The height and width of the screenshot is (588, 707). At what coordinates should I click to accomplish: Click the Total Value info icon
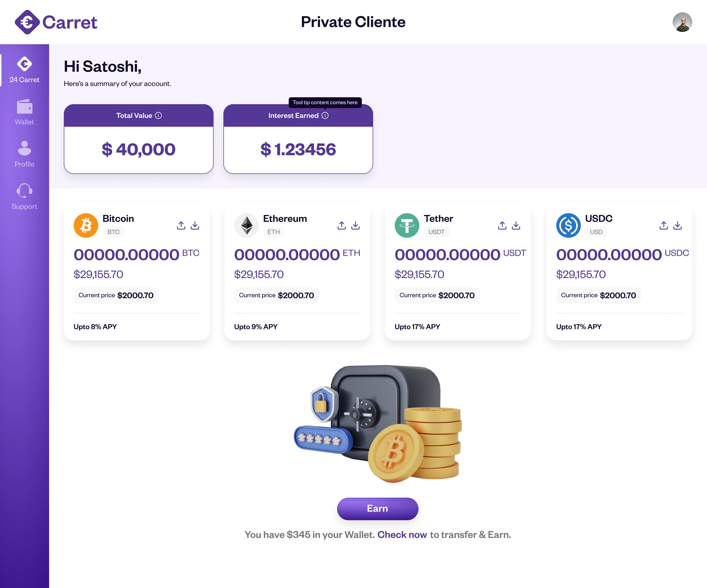[x=158, y=115]
